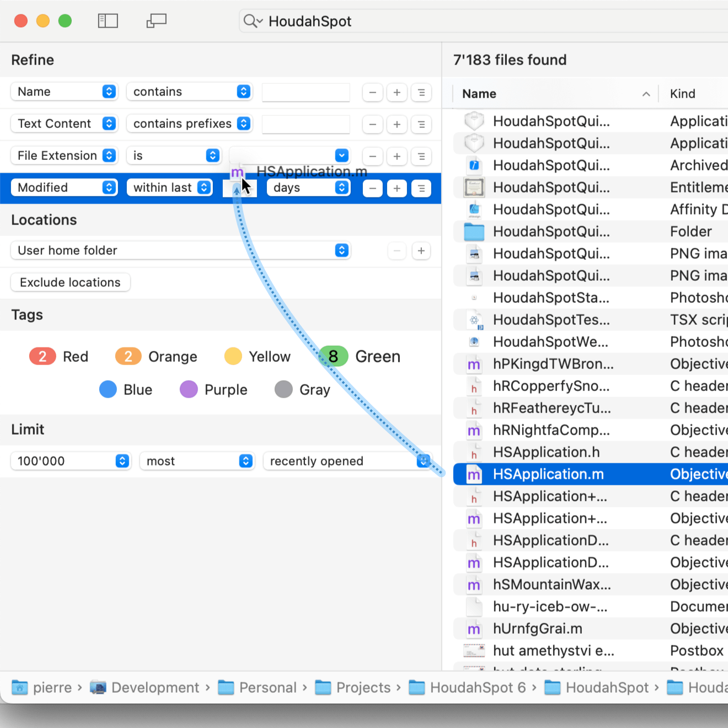Click the detached window toolbar icon

coord(156,21)
